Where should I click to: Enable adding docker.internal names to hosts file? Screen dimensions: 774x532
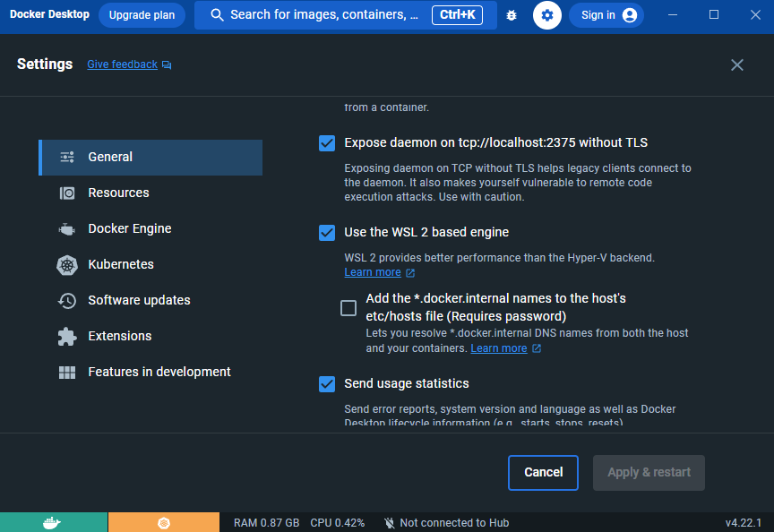[x=348, y=308]
